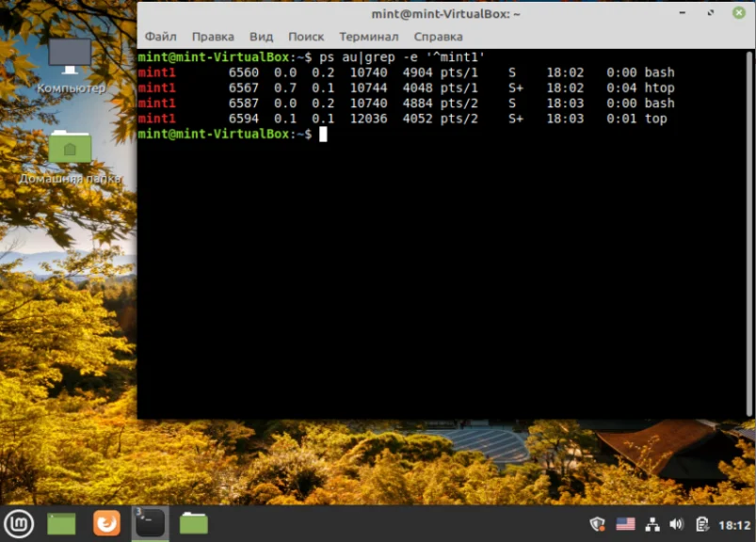The height and width of the screenshot is (542, 756).
Task: Select the Домашняя папка desktop icon
Action: 71,157
